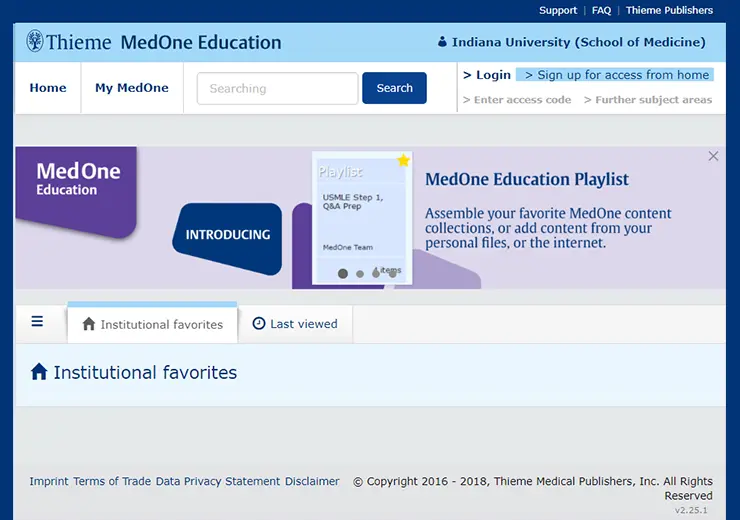740x520 pixels.
Task: Switch to the Last viewed tab
Action: point(295,324)
